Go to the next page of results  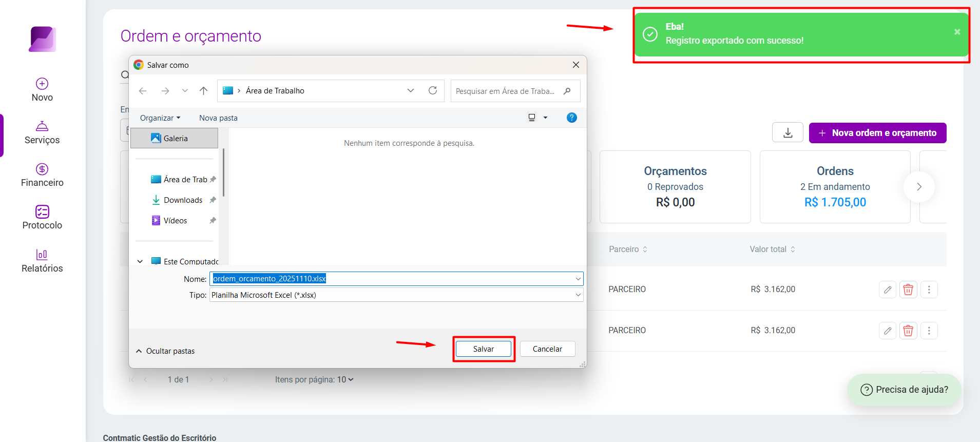point(211,379)
